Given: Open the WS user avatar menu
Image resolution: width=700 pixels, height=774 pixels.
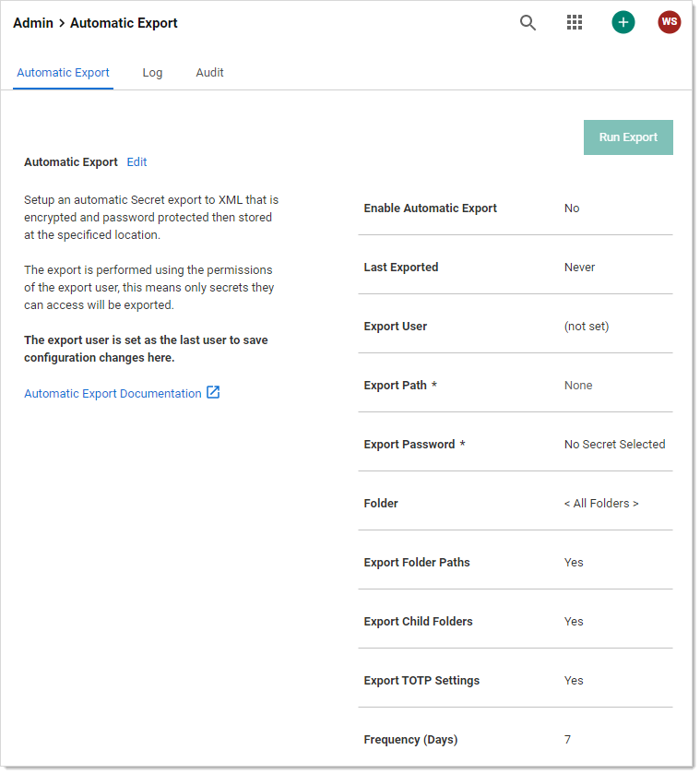Looking at the screenshot, I should (x=670, y=23).
